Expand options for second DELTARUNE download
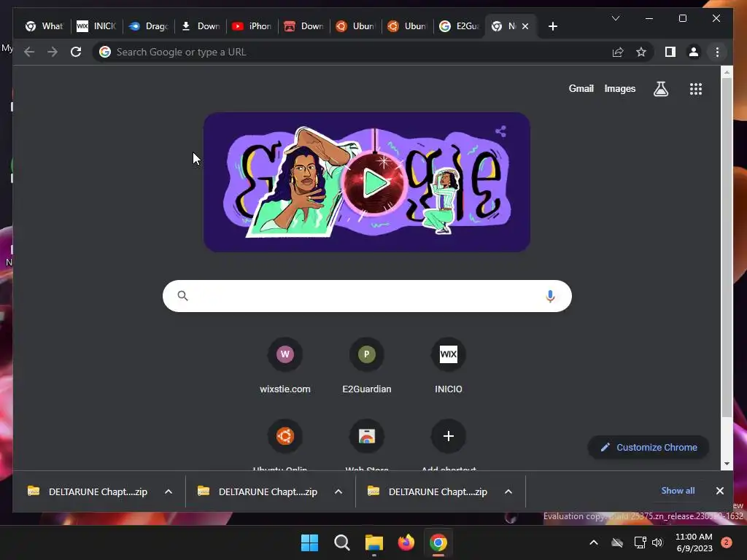The height and width of the screenshot is (560, 747). click(338, 491)
